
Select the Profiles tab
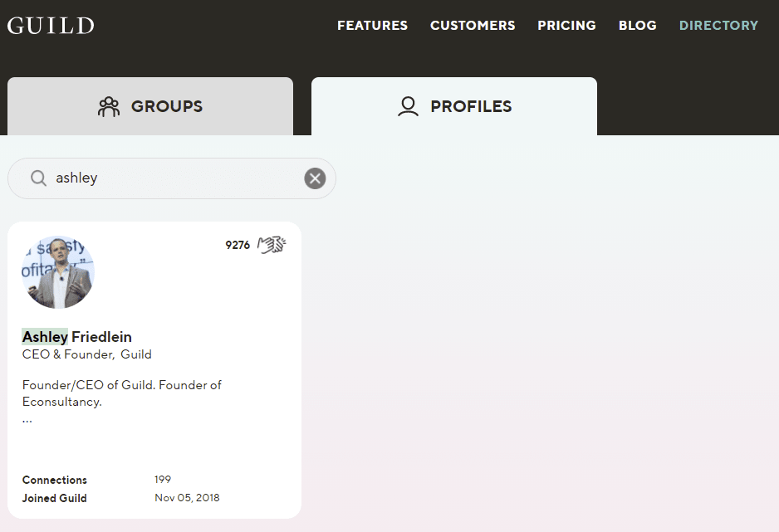pyautogui.click(x=454, y=106)
